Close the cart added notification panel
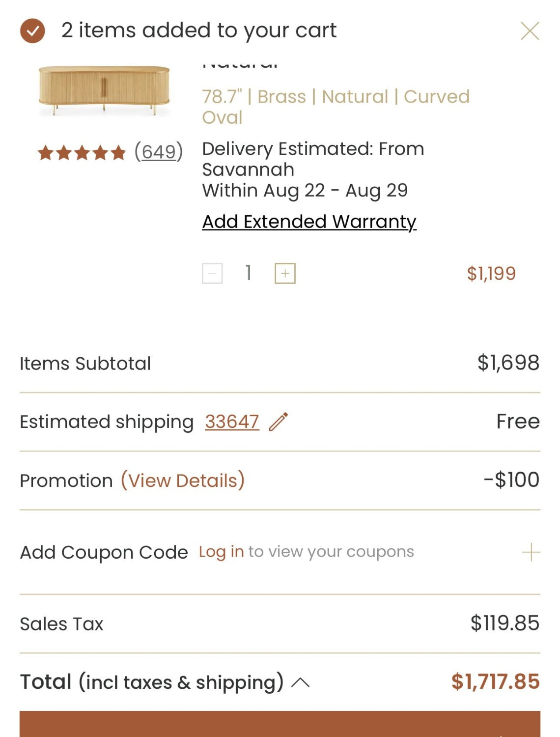Screen dimensions: 560x737 (x=530, y=31)
